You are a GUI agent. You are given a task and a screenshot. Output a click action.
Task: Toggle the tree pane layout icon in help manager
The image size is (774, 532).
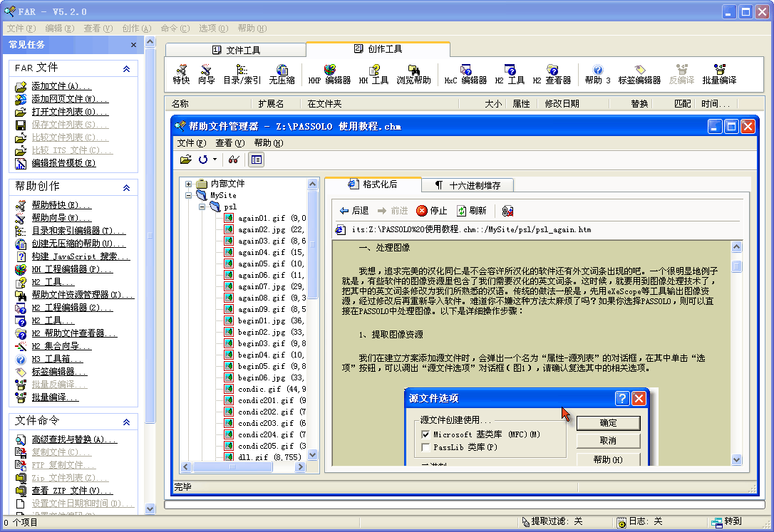(256, 160)
